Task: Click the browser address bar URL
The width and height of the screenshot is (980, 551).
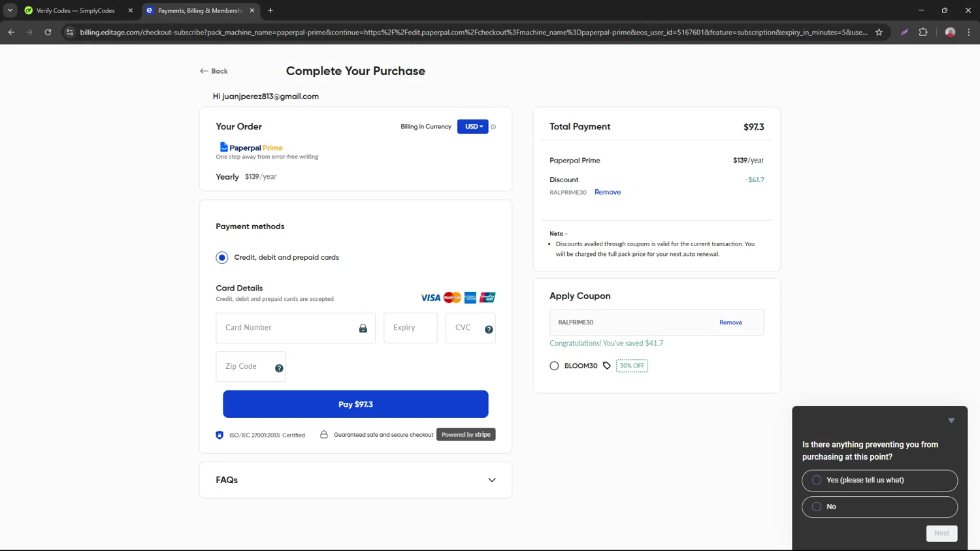Action: pyautogui.click(x=474, y=32)
